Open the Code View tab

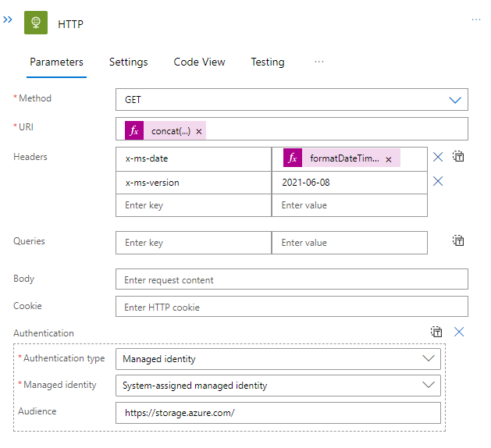(199, 62)
